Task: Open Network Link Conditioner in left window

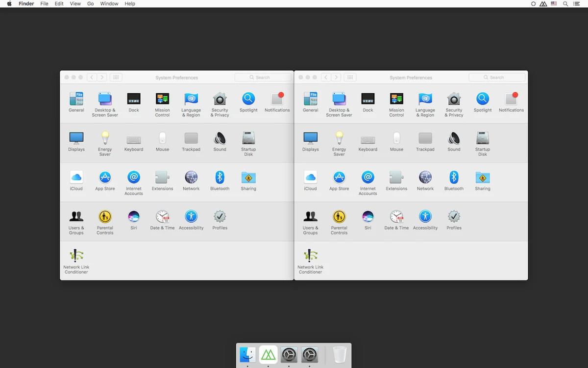Action: [x=76, y=261]
